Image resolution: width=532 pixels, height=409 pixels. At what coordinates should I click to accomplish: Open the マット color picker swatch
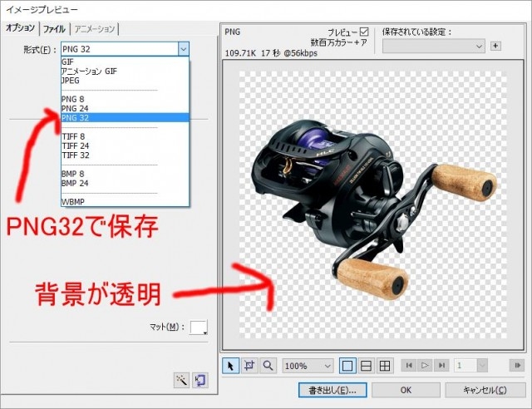[x=199, y=328]
